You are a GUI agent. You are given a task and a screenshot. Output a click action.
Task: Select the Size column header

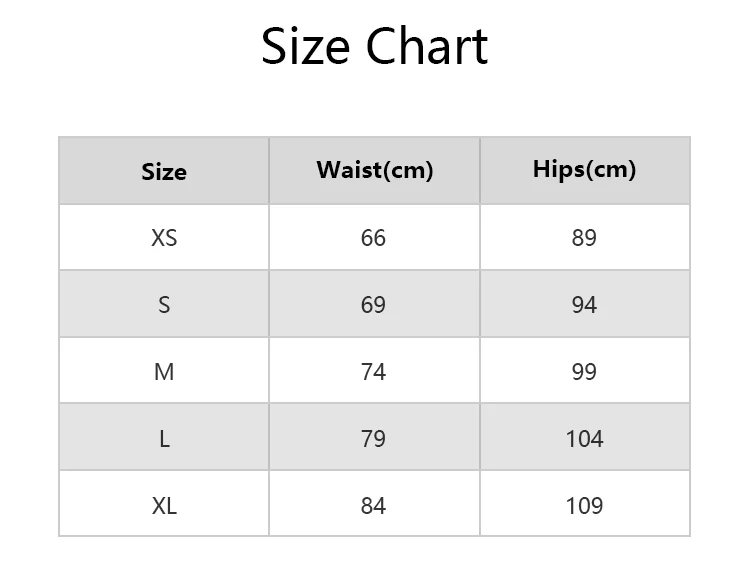coord(164,171)
